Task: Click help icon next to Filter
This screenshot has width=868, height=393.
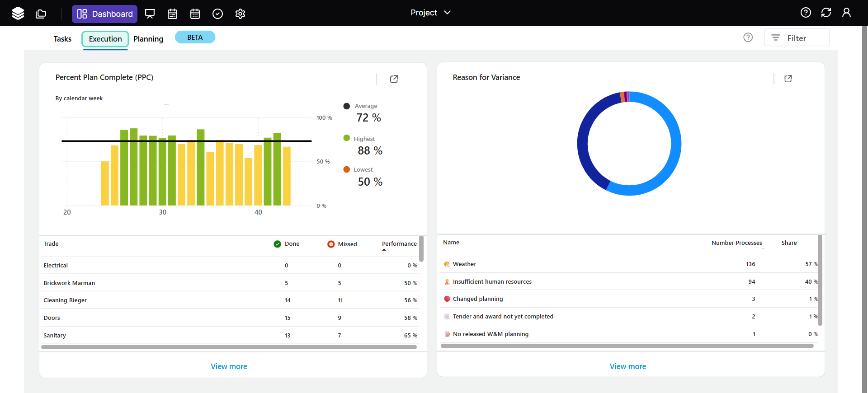Action: 748,37
